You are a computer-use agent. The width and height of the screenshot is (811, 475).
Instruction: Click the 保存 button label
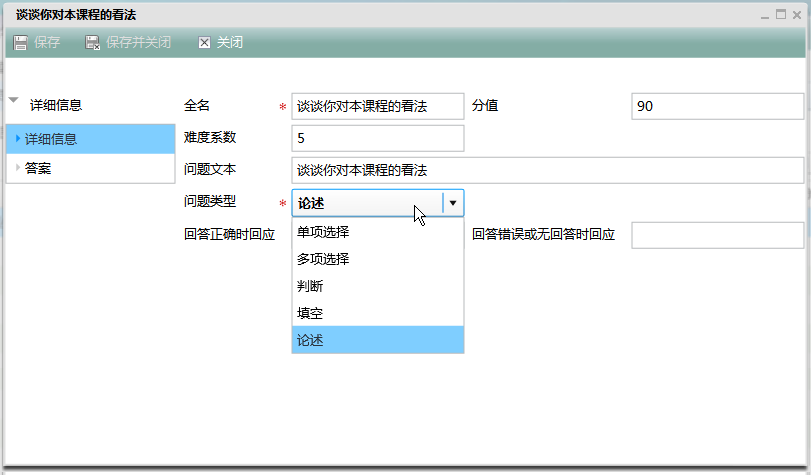point(47,42)
